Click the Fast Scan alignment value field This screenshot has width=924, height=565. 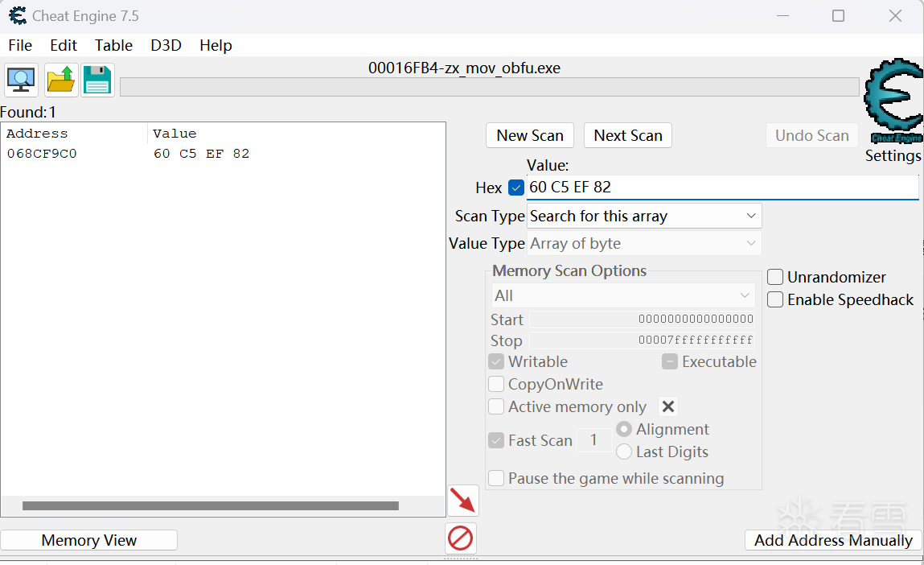[x=593, y=440]
